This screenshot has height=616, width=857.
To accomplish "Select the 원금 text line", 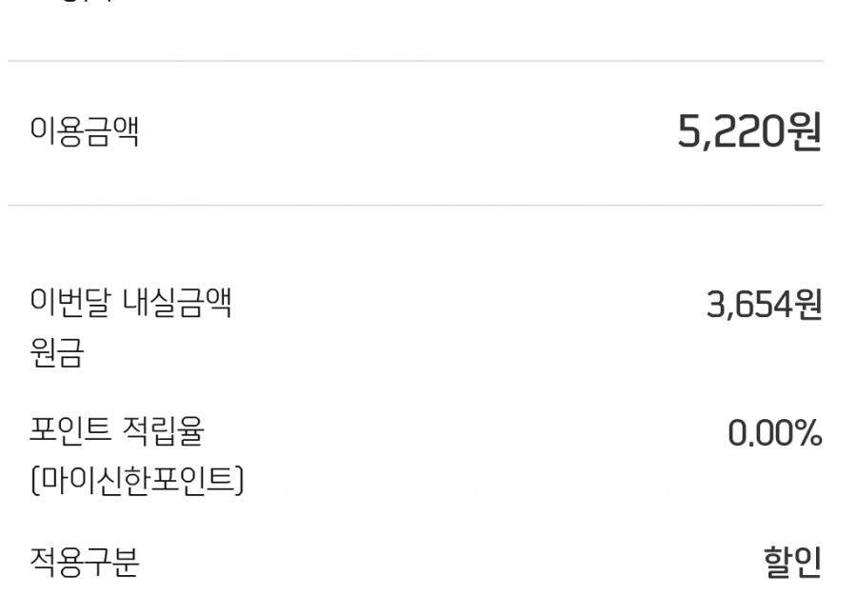I will click(x=57, y=352).
